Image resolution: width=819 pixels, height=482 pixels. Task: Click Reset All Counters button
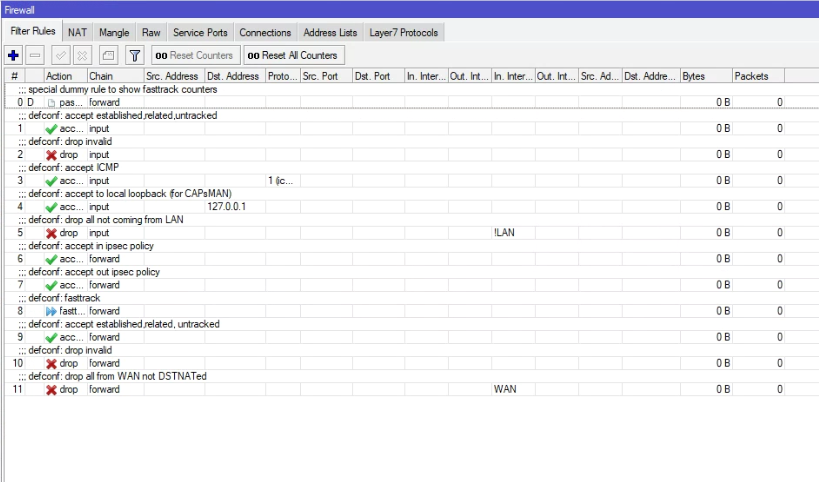(x=294, y=55)
